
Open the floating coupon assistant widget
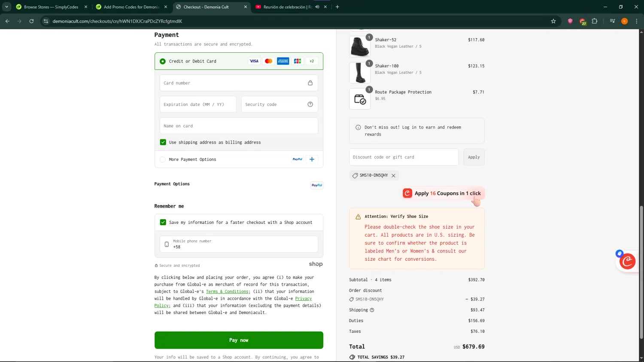(x=627, y=261)
